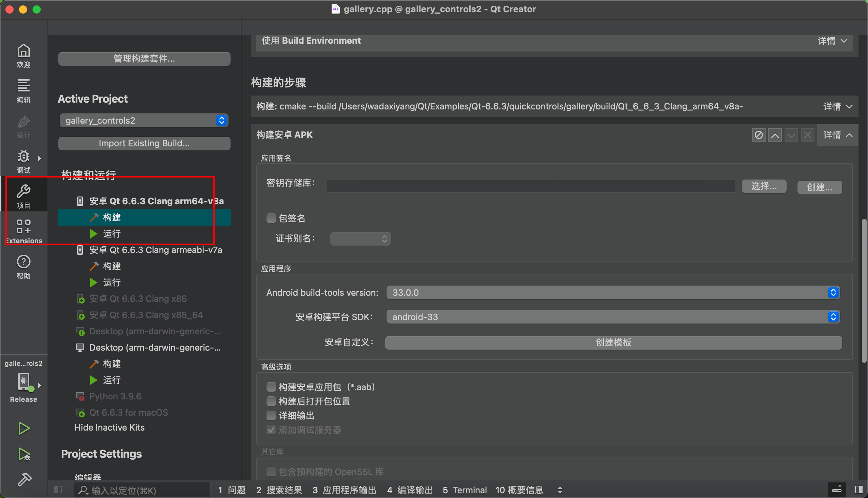Click 选择... keystore button
The image size is (868, 498).
(x=764, y=186)
